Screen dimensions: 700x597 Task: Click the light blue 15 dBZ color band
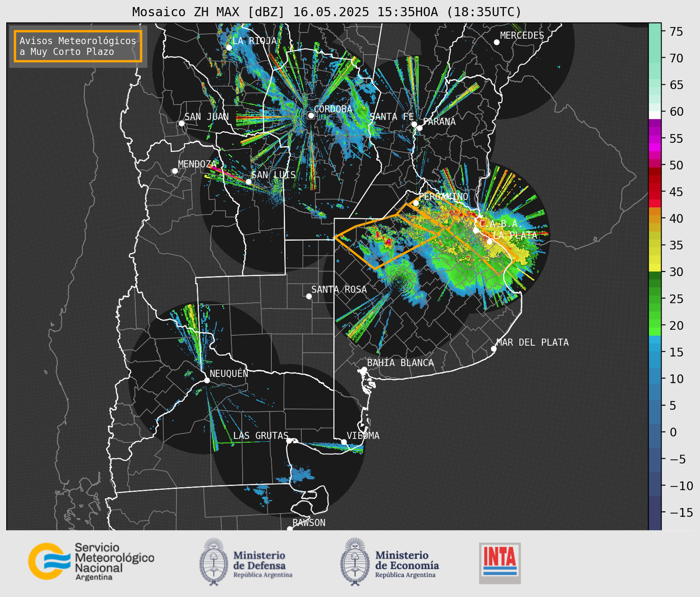pyautogui.click(x=655, y=352)
